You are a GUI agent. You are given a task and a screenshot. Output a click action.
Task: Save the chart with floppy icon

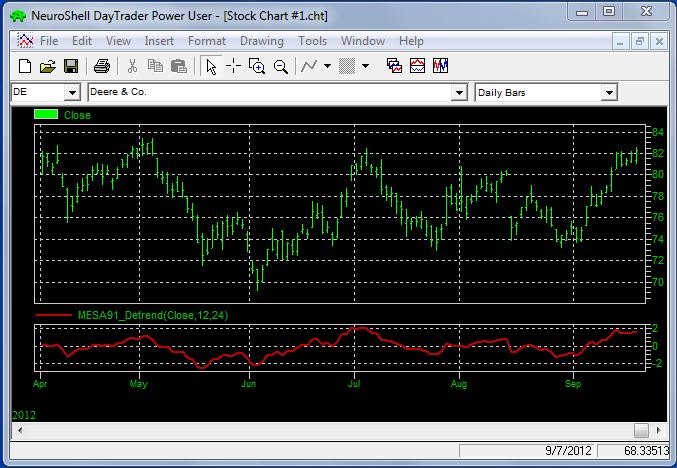point(71,66)
